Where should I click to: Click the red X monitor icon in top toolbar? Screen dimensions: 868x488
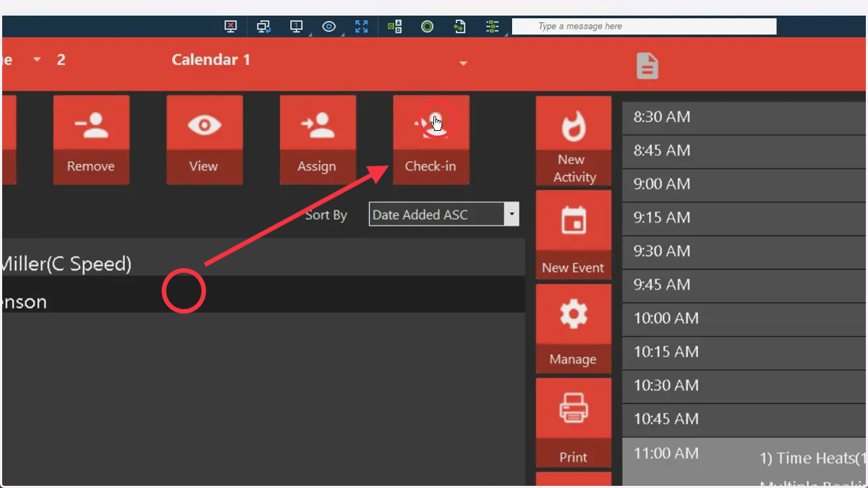click(231, 27)
